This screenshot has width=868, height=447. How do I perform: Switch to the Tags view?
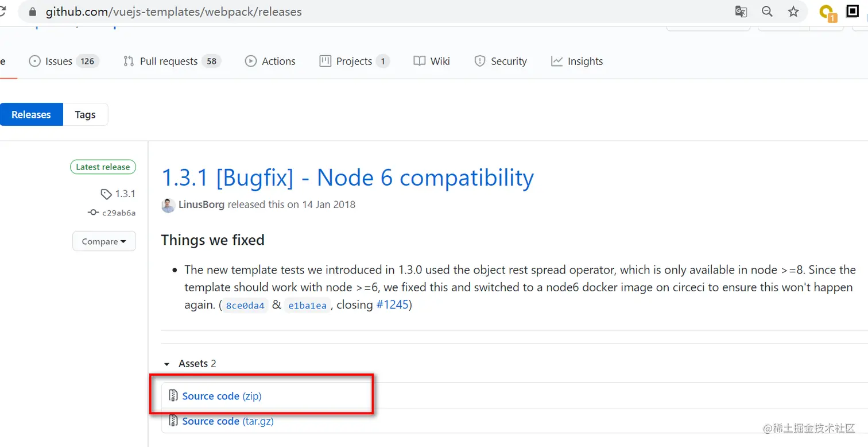click(x=85, y=114)
